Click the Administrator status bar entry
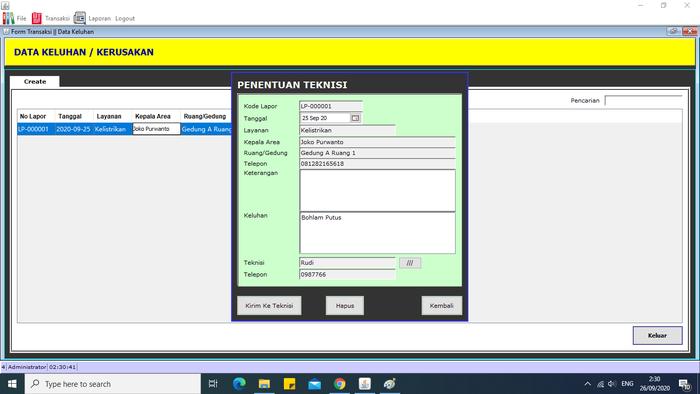The width and height of the screenshot is (700, 394). (27, 367)
